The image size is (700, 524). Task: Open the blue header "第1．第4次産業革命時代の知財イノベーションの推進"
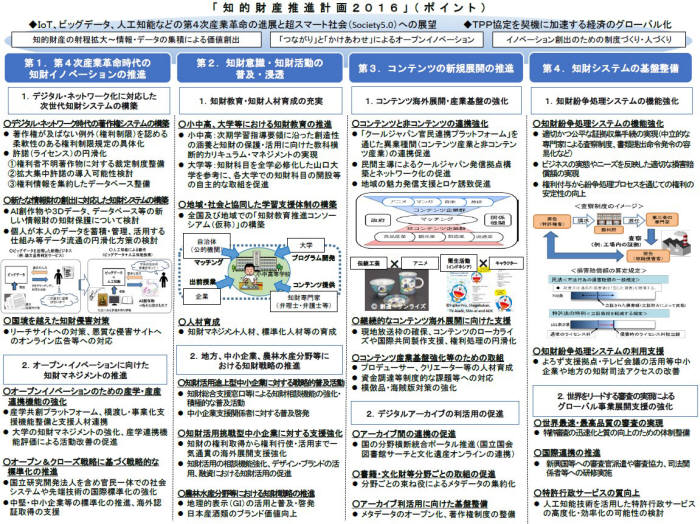(88, 68)
